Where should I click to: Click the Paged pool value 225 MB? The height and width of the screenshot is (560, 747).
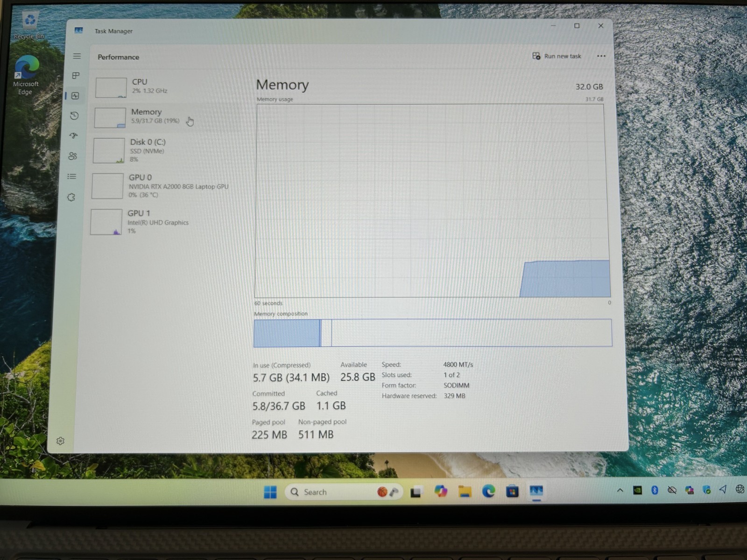tap(269, 435)
